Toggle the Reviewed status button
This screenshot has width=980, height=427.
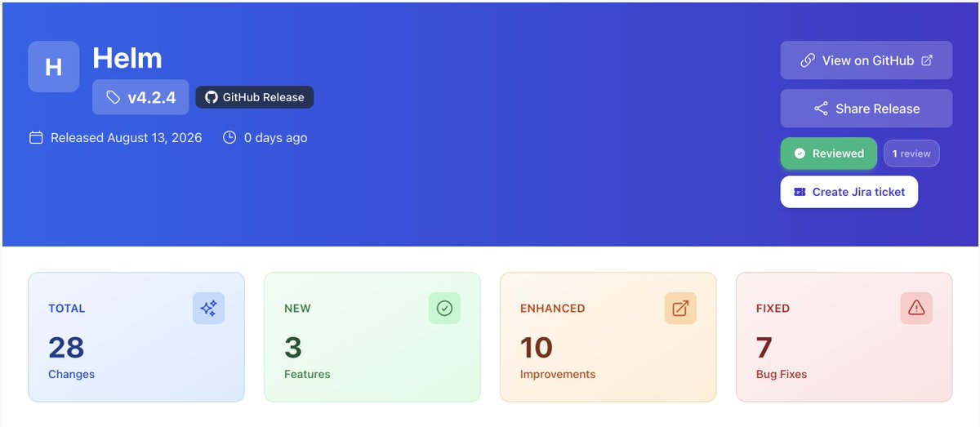coord(829,153)
